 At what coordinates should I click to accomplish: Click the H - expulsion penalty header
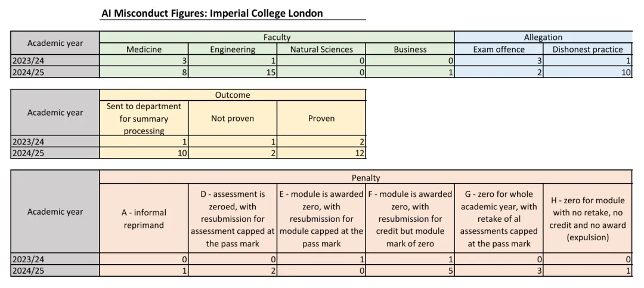(x=587, y=218)
